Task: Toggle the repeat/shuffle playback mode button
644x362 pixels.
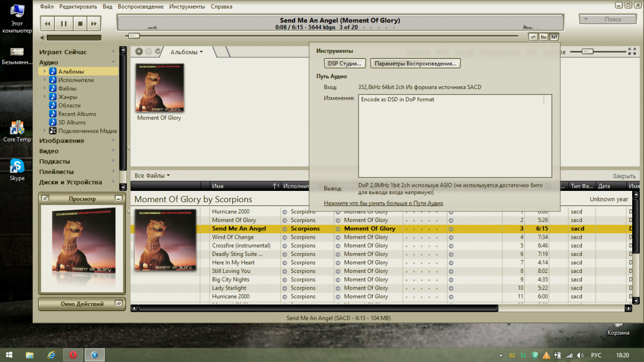Action: tap(533, 36)
